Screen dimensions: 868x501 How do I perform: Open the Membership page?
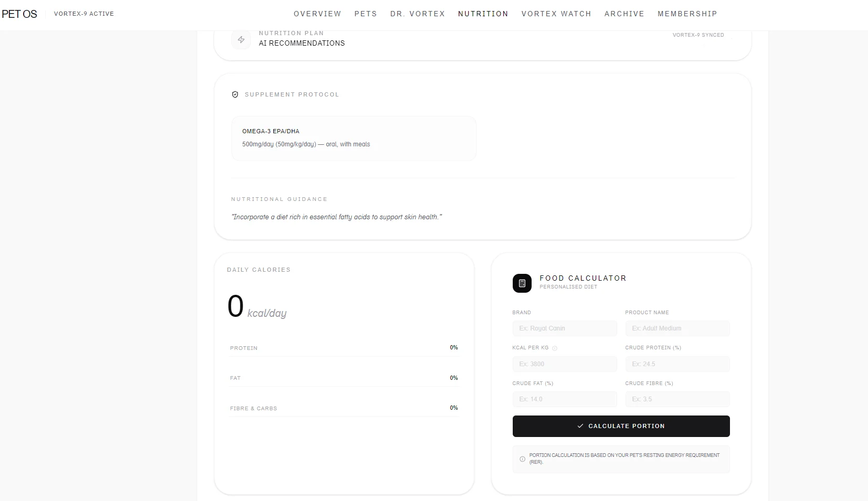click(687, 14)
